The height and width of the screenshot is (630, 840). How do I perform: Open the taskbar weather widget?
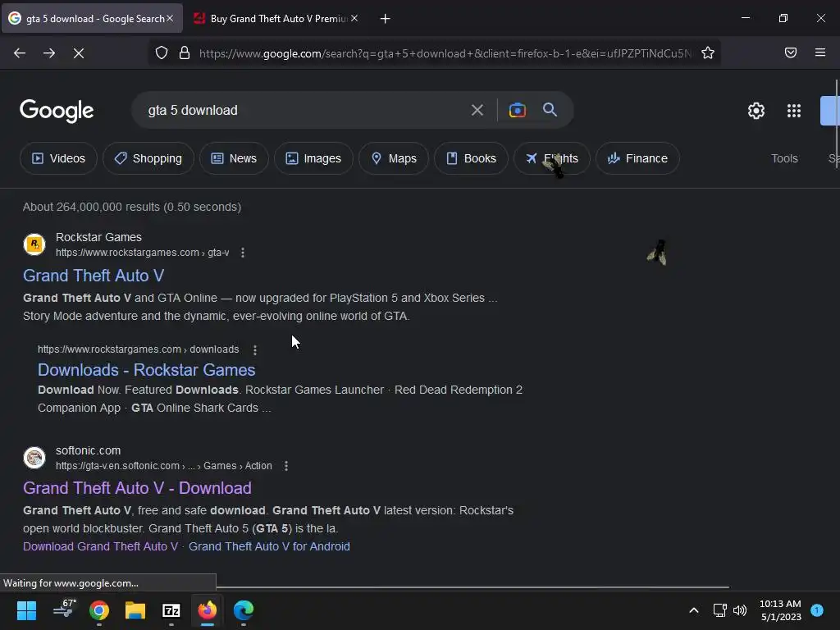pos(65,609)
